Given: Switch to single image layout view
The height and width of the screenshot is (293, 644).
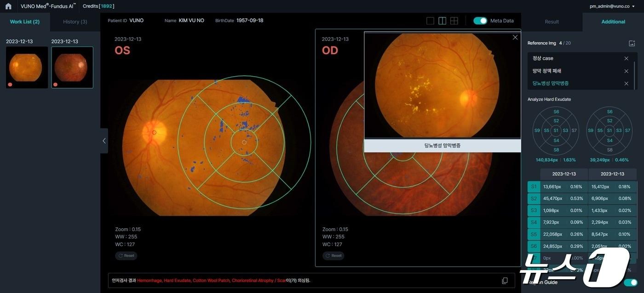Looking at the screenshot, I should coord(430,21).
